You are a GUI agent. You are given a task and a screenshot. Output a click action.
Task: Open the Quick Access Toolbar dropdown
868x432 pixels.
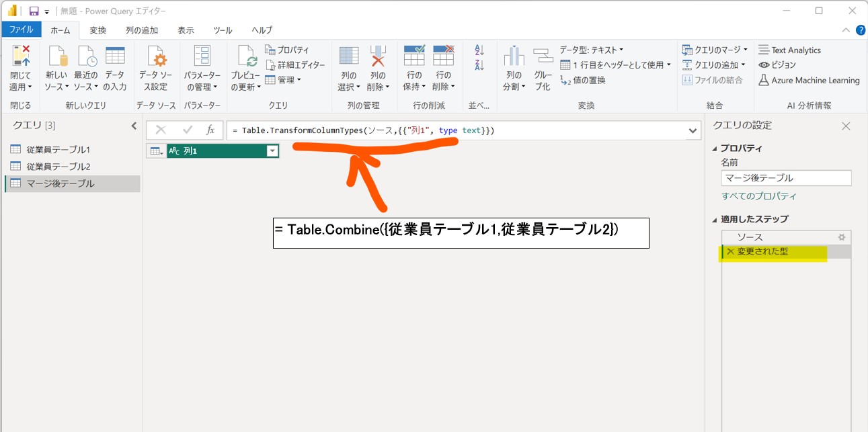(x=46, y=11)
